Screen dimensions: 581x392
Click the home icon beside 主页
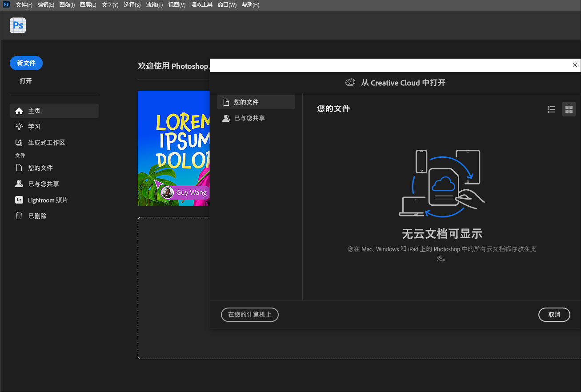pyautogui.click(x=19, y=111)
